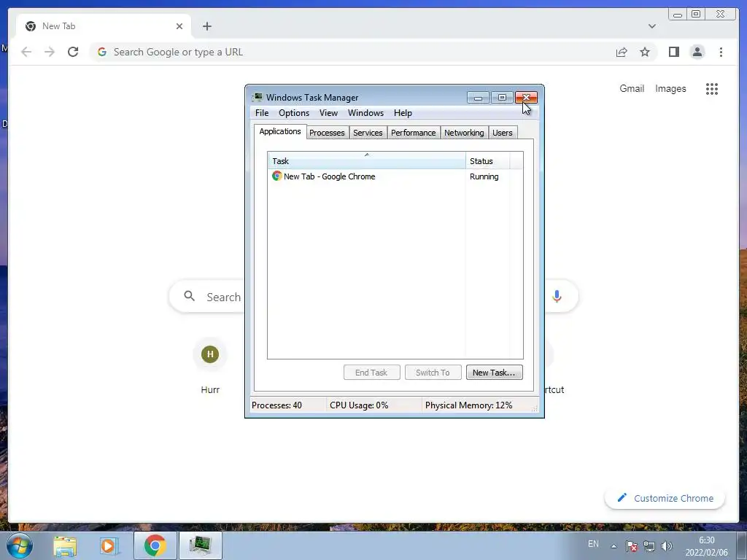The height and width of the screenshot is (560, 747).
Task: Start voice search with microphone
Action: pyautogui.click(x=557, y=296)
